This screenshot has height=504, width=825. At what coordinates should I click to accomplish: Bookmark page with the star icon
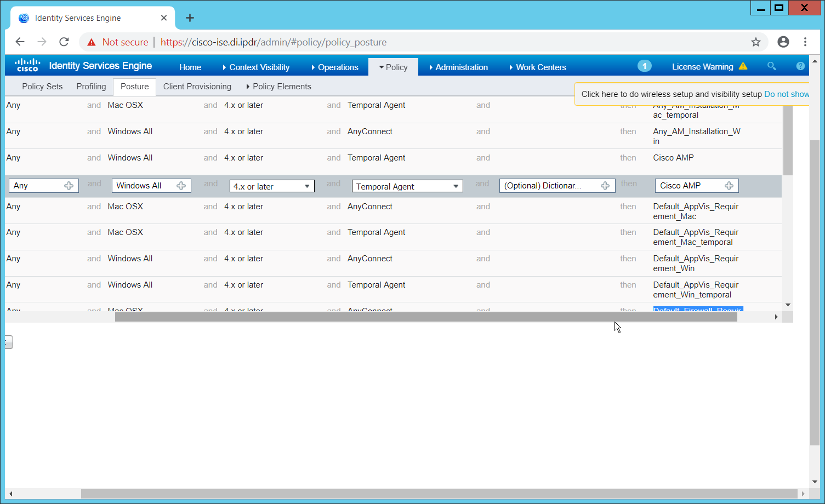pyautogui.click(x=756, y=42)
